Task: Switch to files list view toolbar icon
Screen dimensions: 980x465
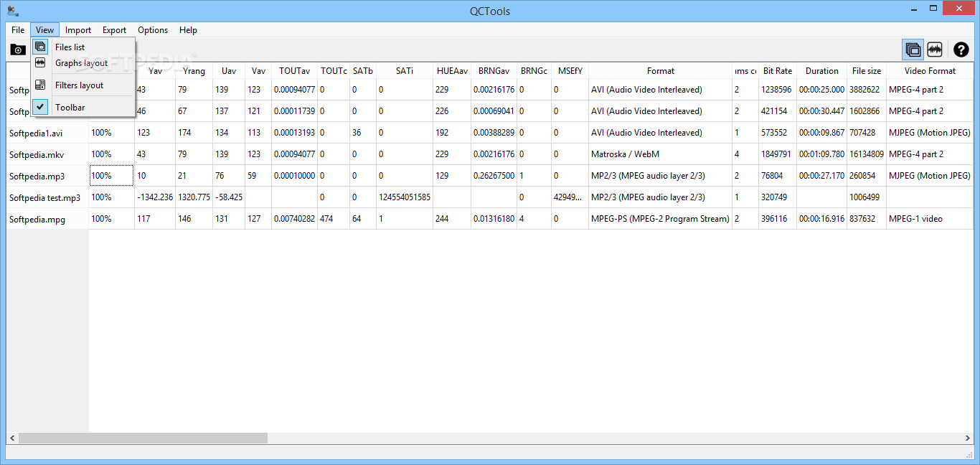Action: 913,50
